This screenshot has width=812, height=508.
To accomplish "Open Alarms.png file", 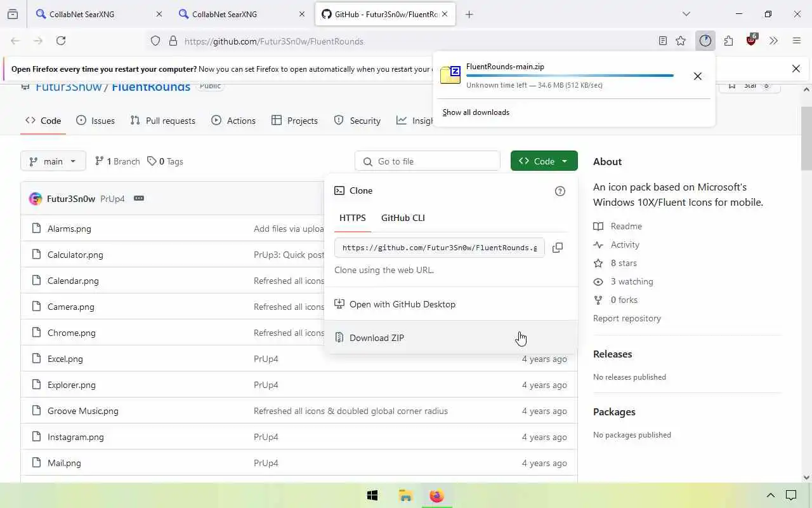I will (69, 229).
